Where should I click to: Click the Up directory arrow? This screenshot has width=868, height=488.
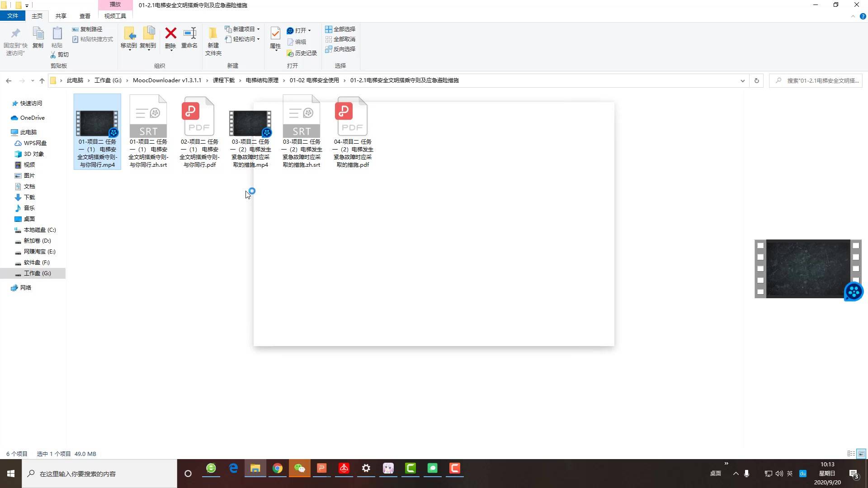(42, 80)
